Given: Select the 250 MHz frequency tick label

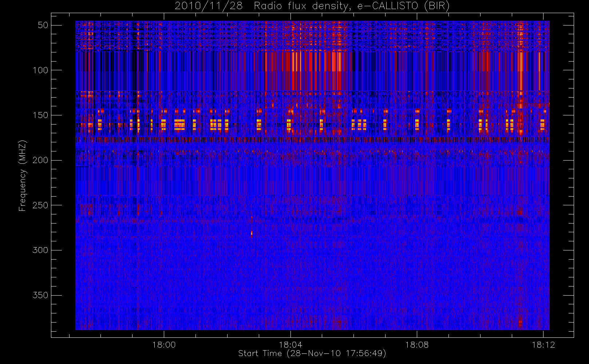Looking at the screenshot, I should pos(40,205).
